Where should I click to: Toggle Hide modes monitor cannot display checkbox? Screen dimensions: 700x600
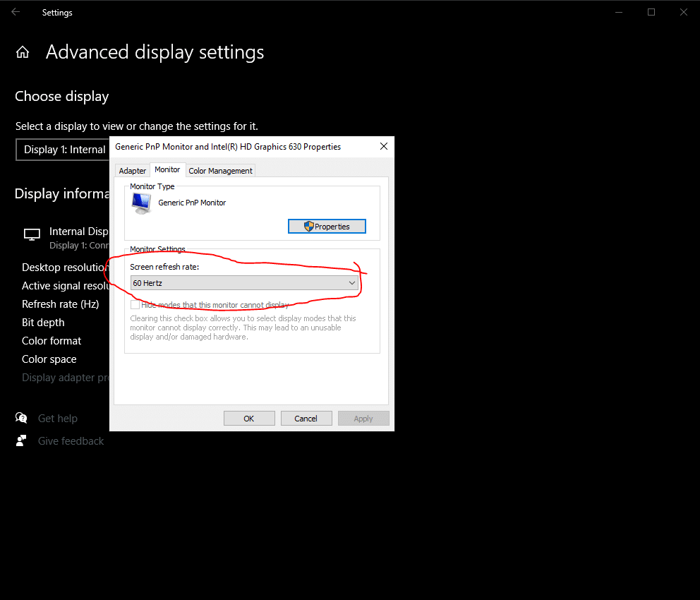(135, 305)
